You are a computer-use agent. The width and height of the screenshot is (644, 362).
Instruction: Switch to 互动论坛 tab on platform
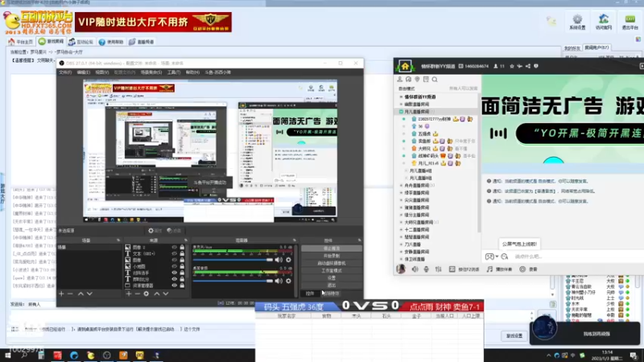[81, 42]
